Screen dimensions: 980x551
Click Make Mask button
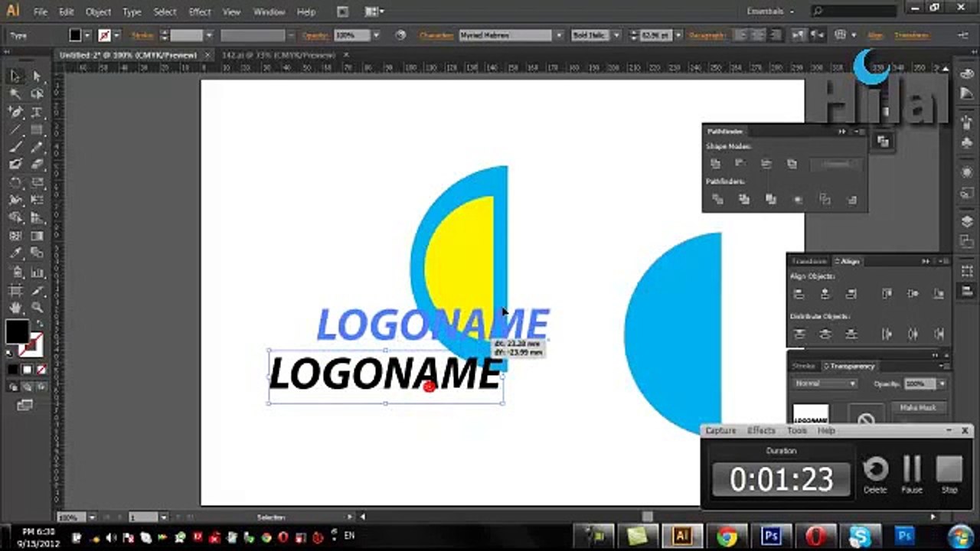(x=918, y=408)
